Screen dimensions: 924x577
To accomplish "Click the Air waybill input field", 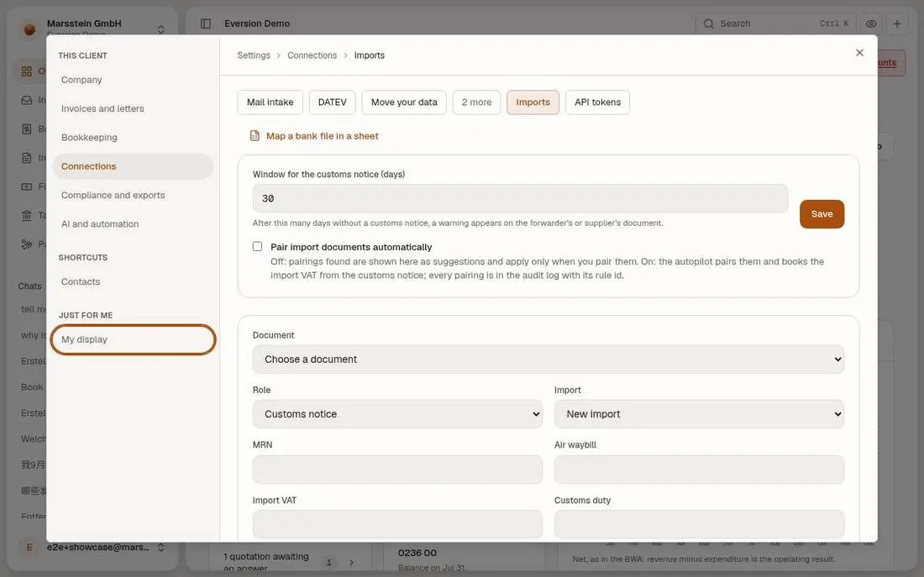I will coord(699,469).
